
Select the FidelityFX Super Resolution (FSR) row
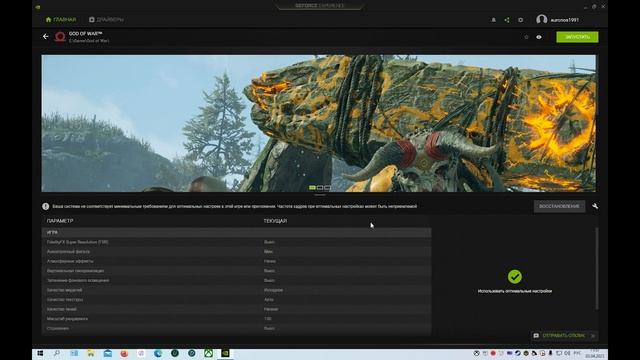pyautogui.click(x=236, y=242)
